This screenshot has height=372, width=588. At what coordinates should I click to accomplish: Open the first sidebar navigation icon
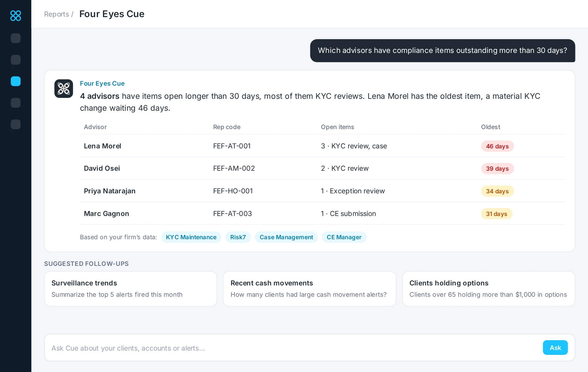(x=16, y=38)
